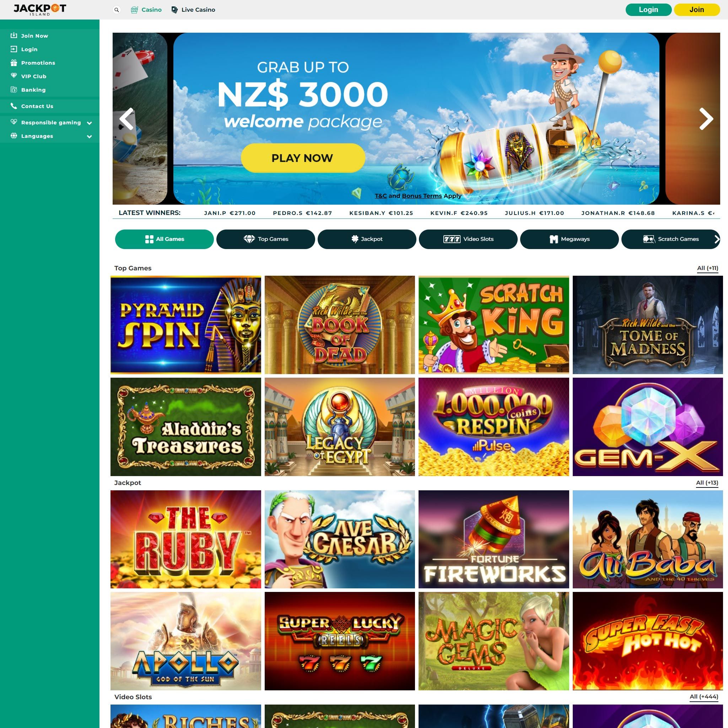Click PLAY NOW on welcome banner
This screenshot has width=728, height=728.
[x=303, y=158]
